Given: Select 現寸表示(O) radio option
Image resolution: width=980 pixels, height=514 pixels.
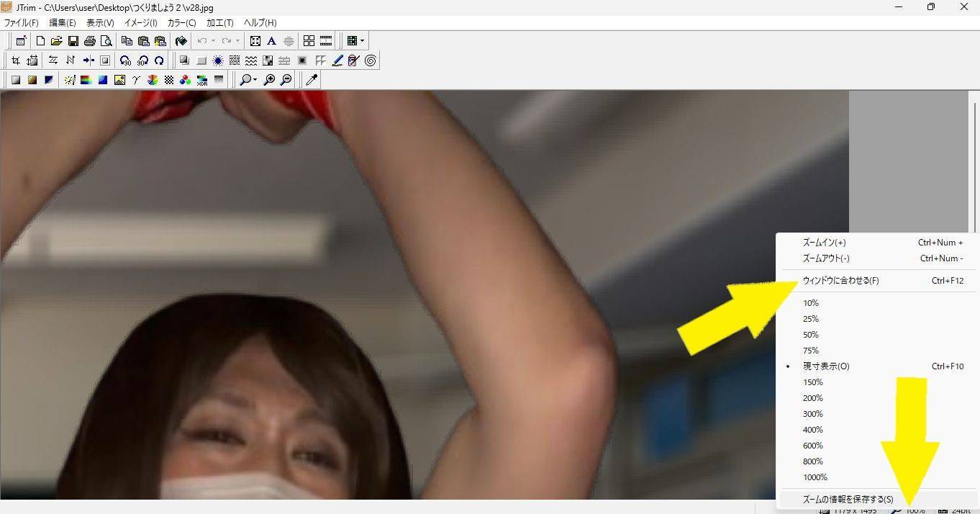Looking at the screenshot, I should [826, 366].
